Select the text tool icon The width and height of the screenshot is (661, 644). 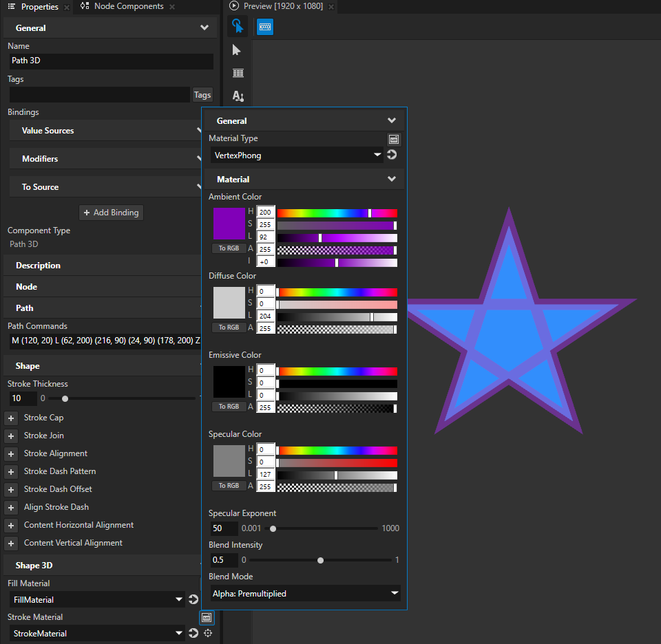[238, 96]
